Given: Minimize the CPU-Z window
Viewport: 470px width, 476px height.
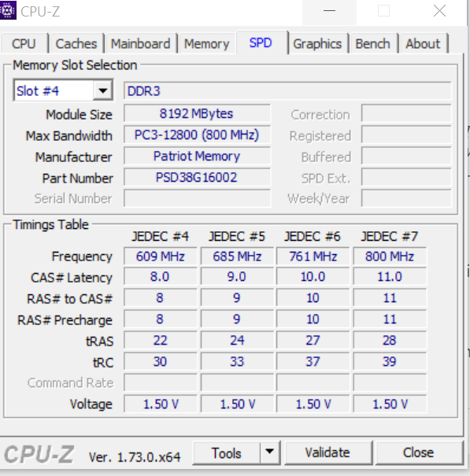Looking at the screenshot, I should (329, 12).
